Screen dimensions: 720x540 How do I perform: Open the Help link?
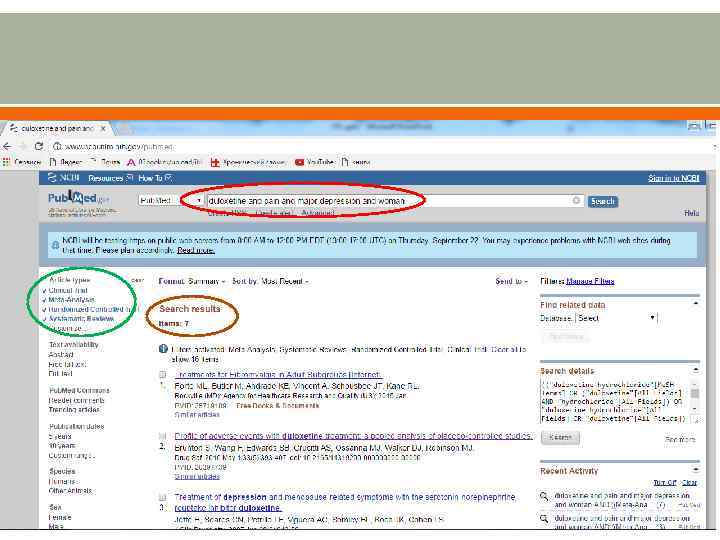[692, 213]
